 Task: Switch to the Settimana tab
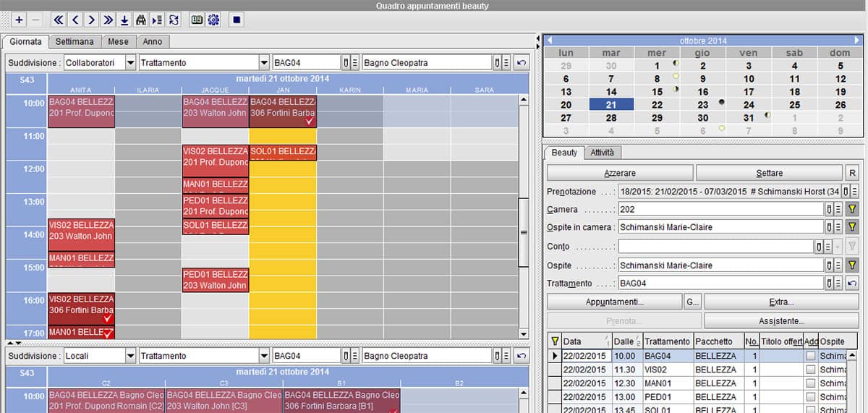pyautogui.click(x=76, y=41)
